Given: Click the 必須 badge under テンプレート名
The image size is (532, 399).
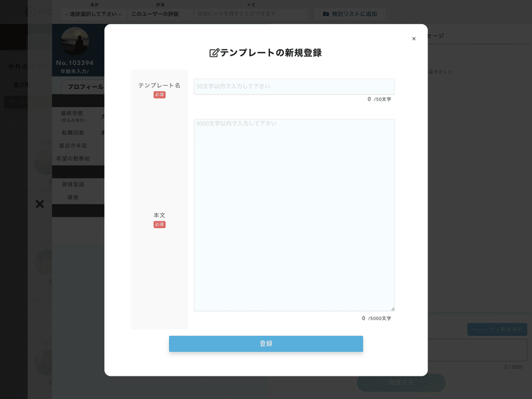Looking at the screenshot, I should (x=160, y=94).
